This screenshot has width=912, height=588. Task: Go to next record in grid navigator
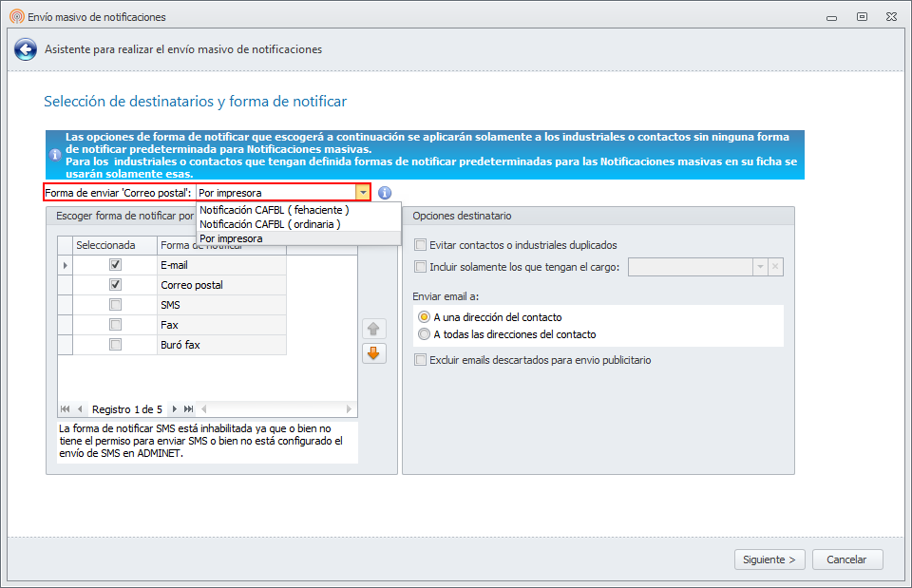click(175, 409)
